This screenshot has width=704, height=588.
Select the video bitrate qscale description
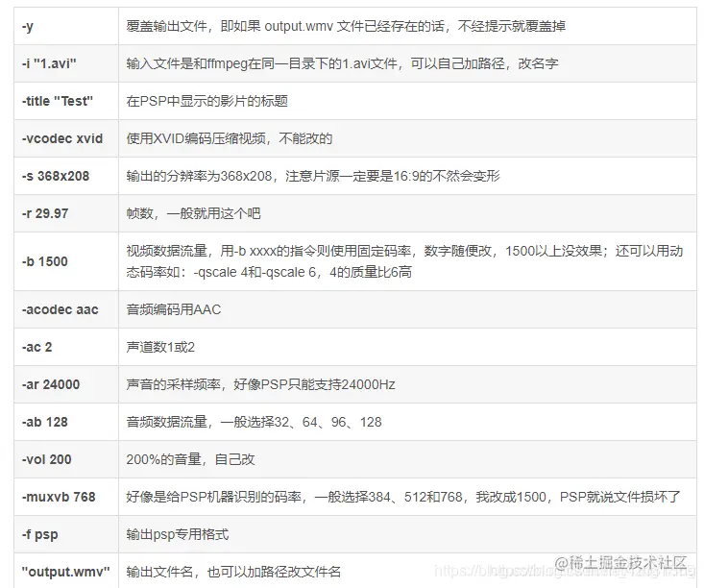[x=404, y=261]
